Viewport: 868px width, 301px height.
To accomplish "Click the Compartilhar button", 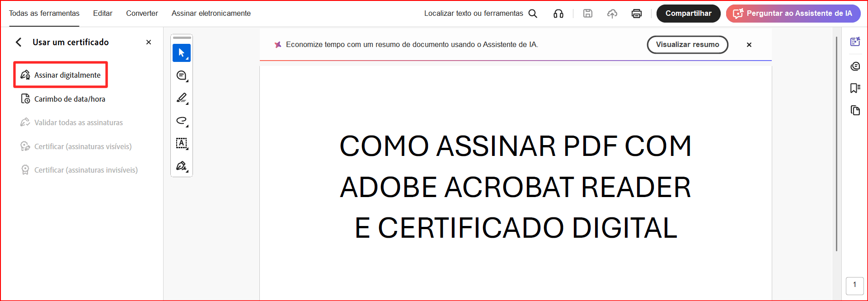I will coord(688,14).
